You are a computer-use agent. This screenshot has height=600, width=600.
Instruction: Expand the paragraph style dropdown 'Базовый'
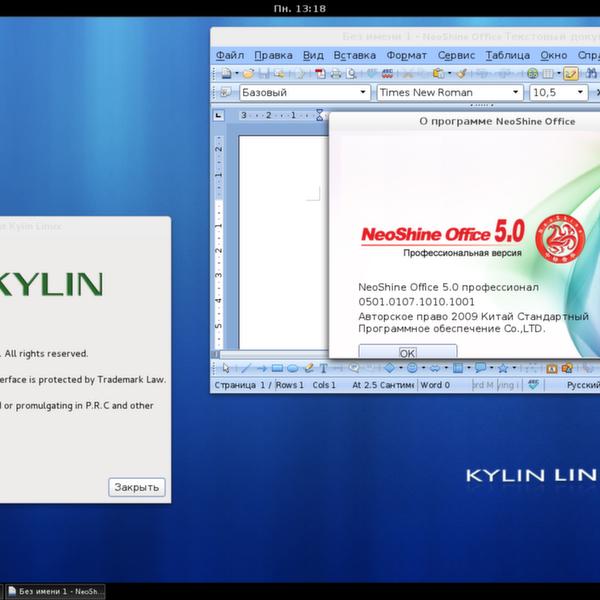point(363,92)
